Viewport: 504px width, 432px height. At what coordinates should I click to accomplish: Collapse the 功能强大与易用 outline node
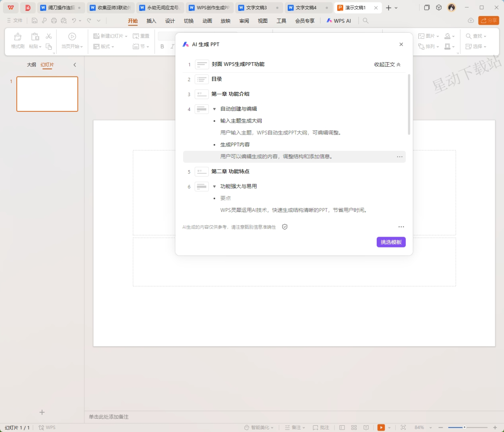click(x=214, y=186)
